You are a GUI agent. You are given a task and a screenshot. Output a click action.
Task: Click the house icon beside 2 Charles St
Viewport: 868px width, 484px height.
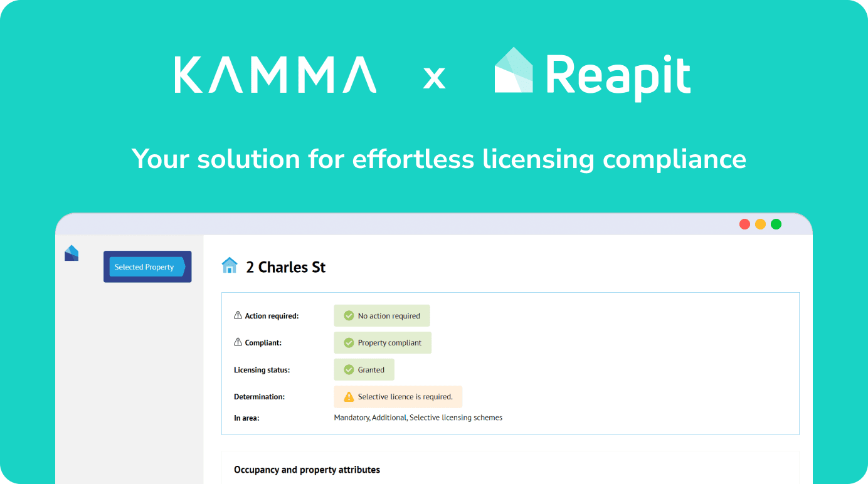coord(230,266)
